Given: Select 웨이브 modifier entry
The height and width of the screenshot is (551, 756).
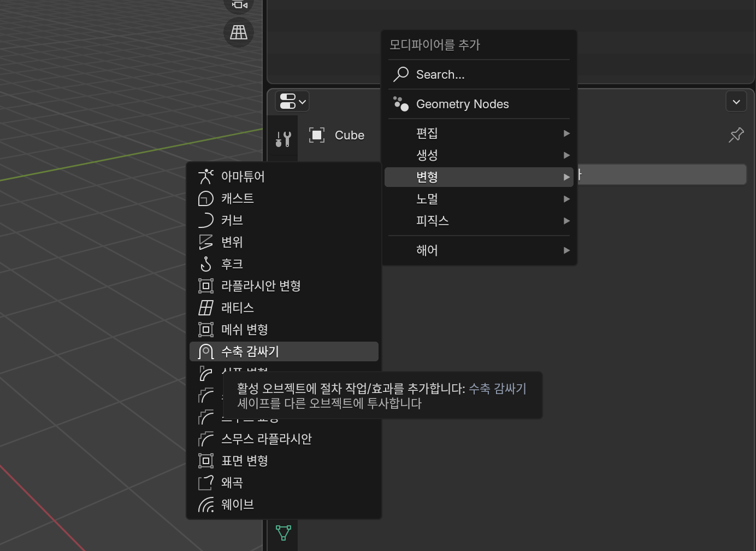Looking at the screenshot, I should pos(284,505).
